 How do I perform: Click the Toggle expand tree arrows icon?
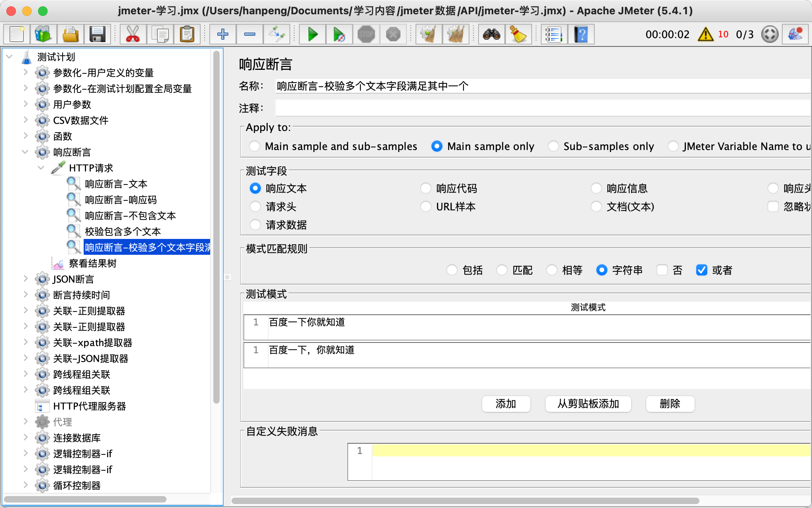click(x=276, y=35)
